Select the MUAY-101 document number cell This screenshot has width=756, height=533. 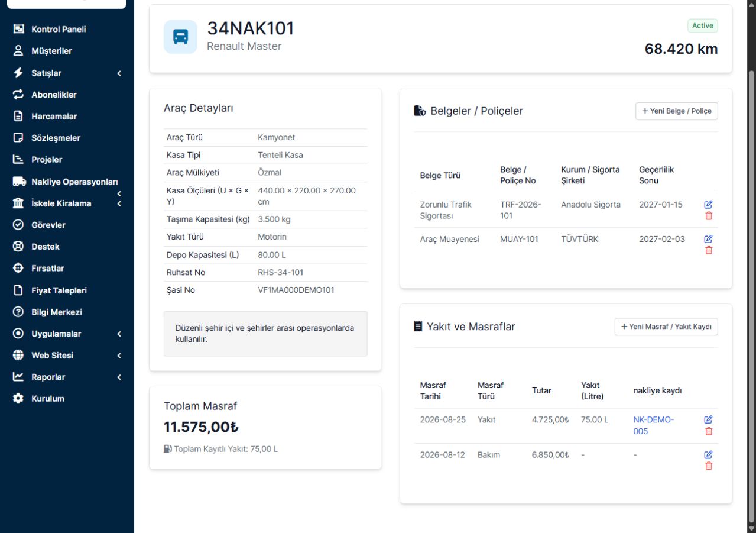tap(519, 239)
